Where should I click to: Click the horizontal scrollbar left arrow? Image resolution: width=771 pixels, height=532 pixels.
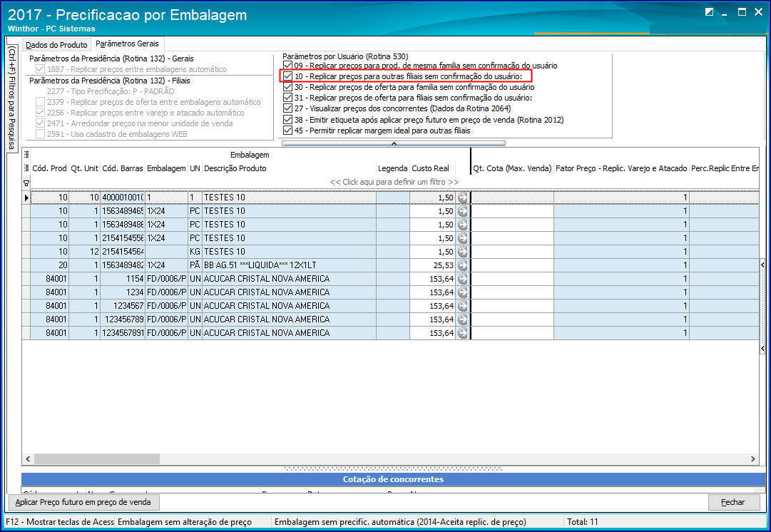[x=28, y=459]
